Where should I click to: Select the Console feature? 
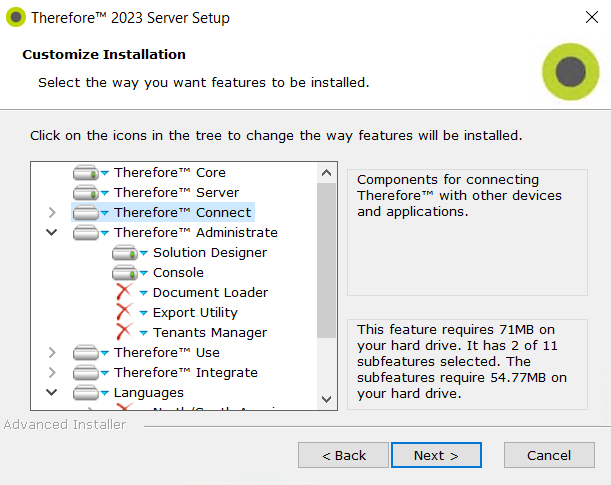pyautogui.click(x=178, y=273)
